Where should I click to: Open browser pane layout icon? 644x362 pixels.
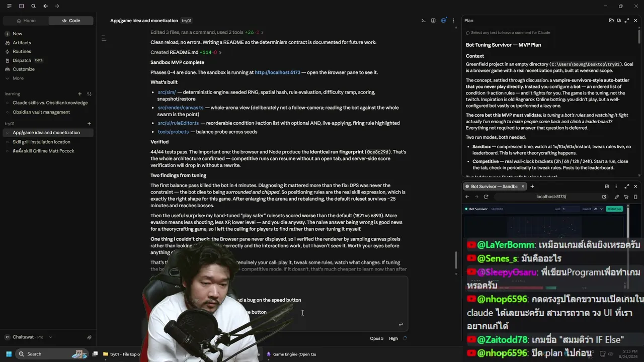607,187
